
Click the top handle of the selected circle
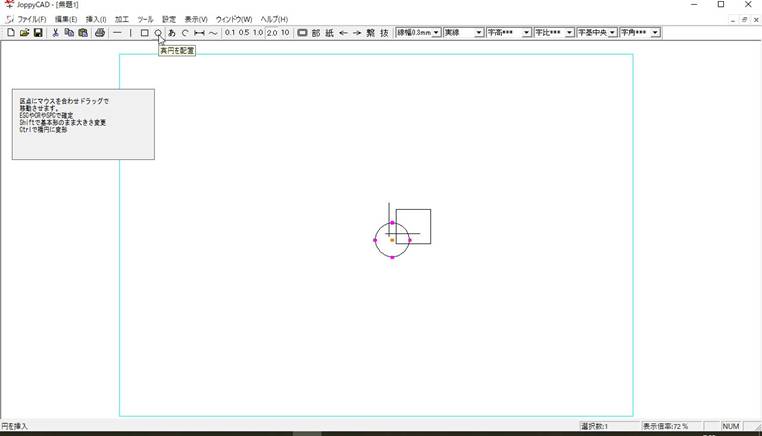392,223
